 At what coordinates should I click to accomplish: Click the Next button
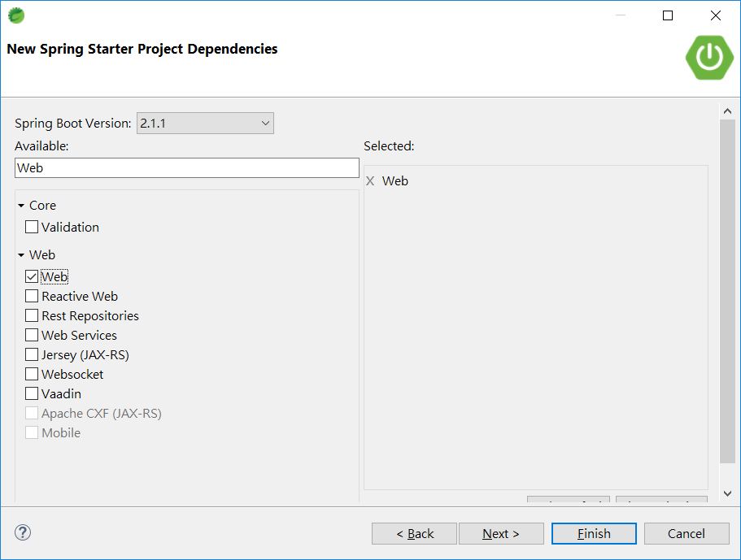[x=501, y=533]
